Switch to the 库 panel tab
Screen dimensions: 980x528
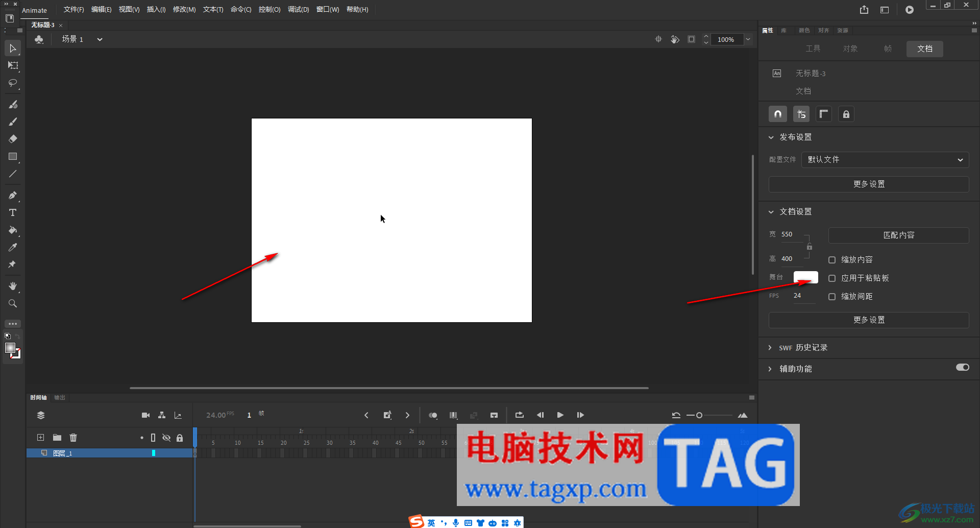pos(783,31)
